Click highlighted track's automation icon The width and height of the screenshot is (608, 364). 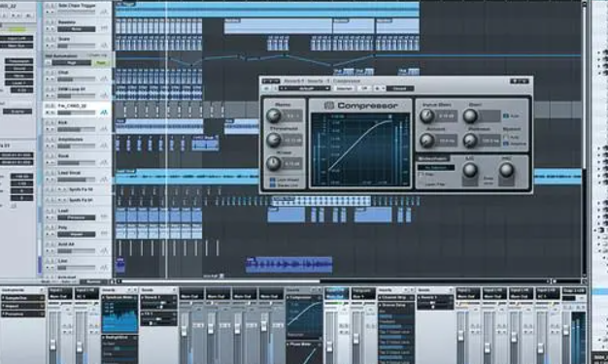pos(104,113)
